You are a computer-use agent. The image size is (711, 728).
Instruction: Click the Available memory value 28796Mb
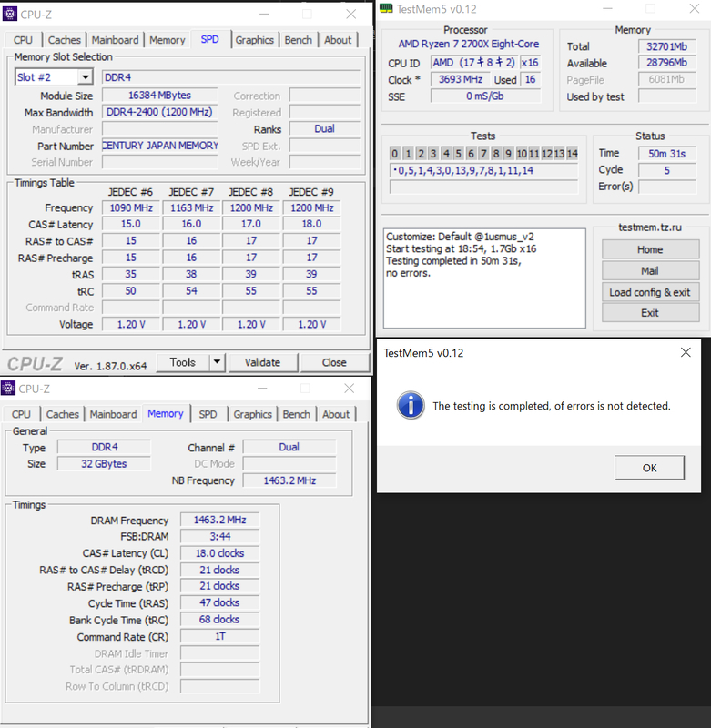(x=667, y=63)
